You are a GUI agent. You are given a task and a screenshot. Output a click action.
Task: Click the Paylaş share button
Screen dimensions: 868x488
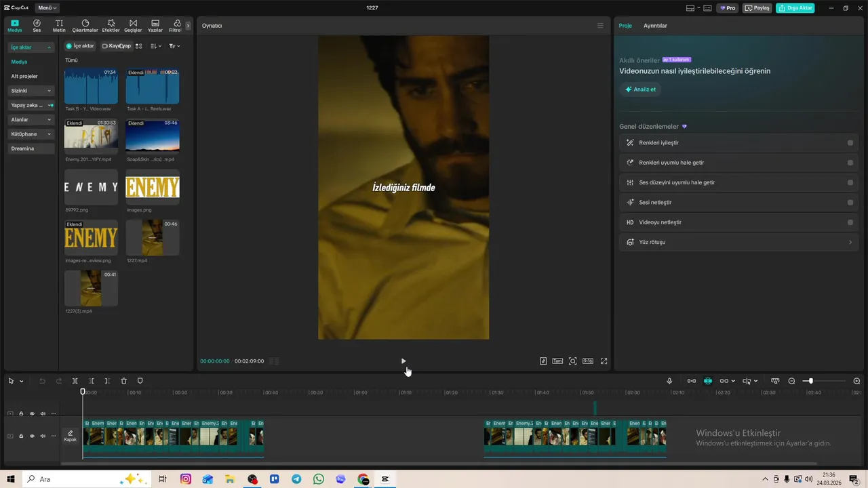click(x=757, y=8)
